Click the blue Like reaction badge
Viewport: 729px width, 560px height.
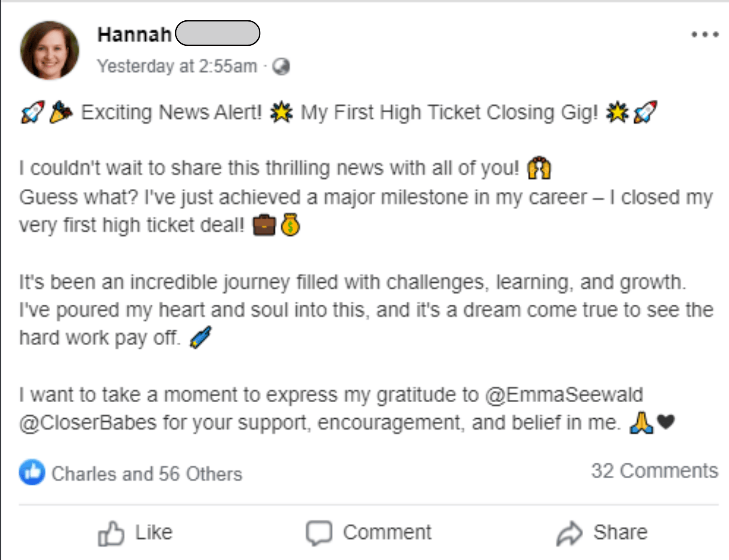tap(32, 473)
